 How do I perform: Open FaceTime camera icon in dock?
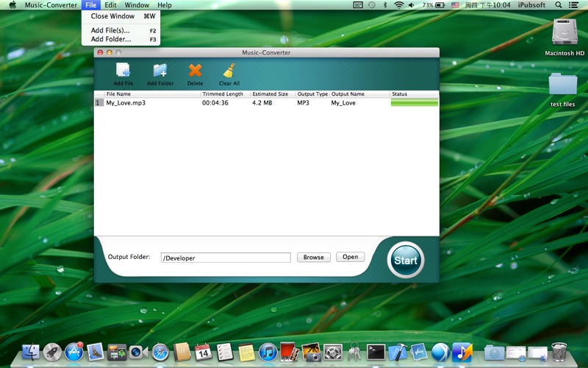coord(138,353)
